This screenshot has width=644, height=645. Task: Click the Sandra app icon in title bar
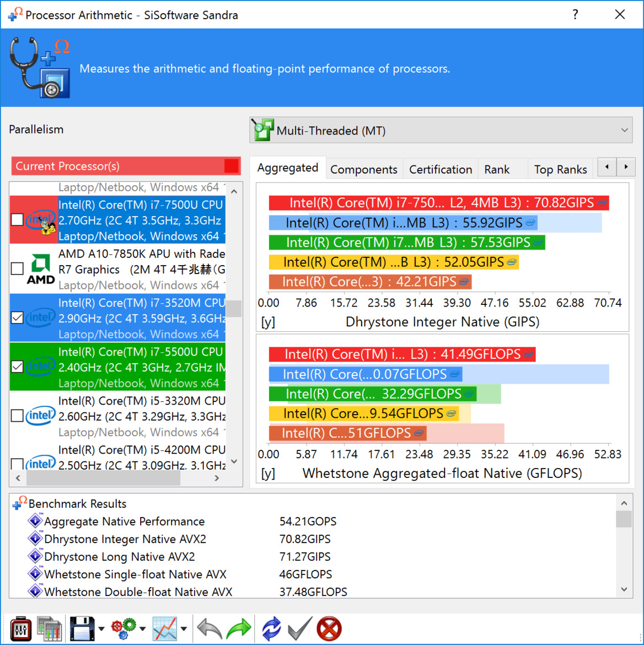[x=15, y=14]
